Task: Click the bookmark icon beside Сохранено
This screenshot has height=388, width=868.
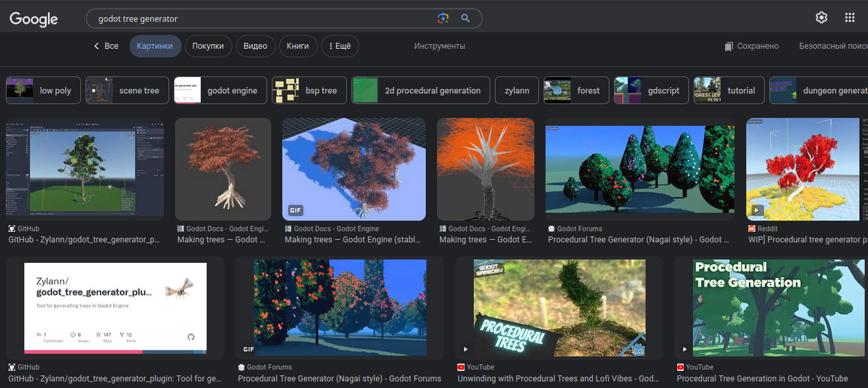Action: click(x=728, y=46)
